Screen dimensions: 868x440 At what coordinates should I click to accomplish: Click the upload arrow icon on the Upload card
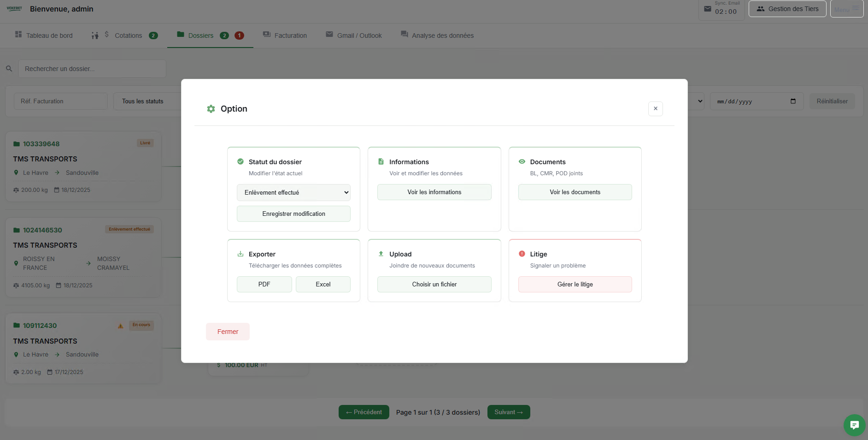point(381,254)
